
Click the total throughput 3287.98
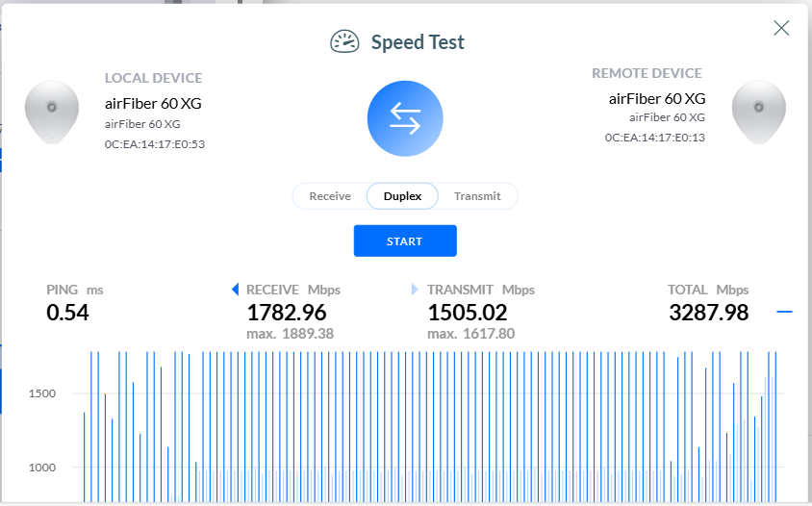point(708,313)
